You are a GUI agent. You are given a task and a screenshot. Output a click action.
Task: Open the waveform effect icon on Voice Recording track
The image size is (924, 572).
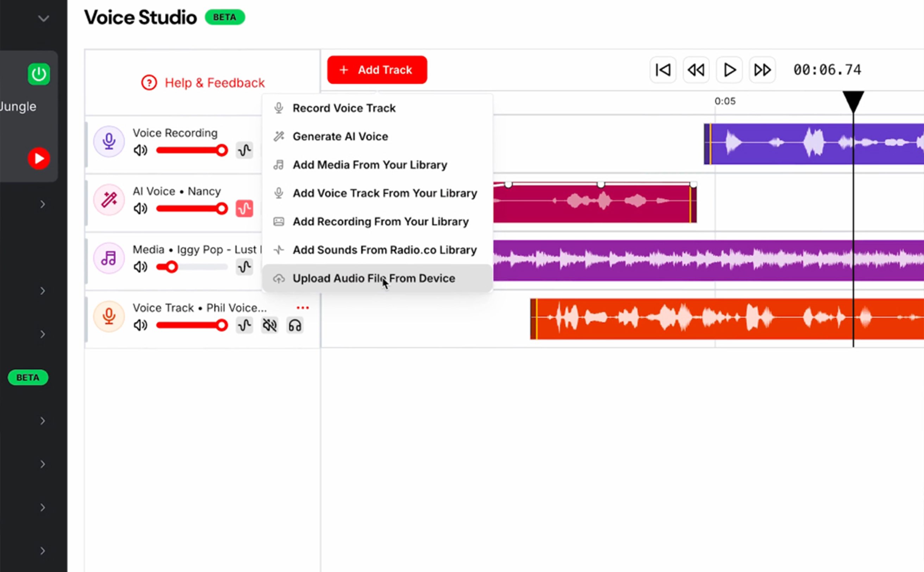pyautogui.click(x=244, y=150)
